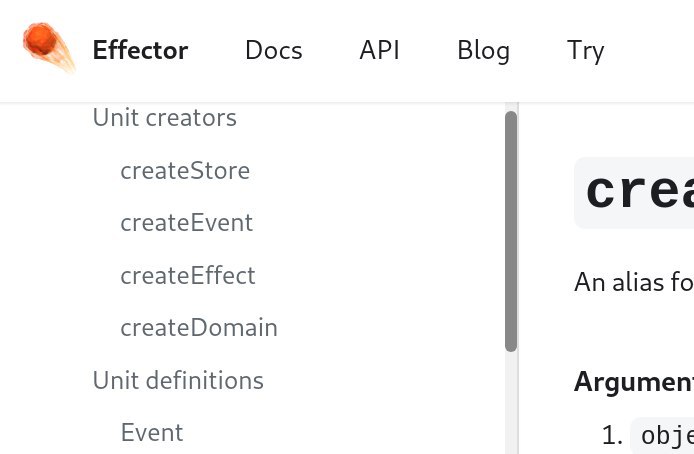
Task: Open the Try playground link
Action: click(x=585, y=51)
